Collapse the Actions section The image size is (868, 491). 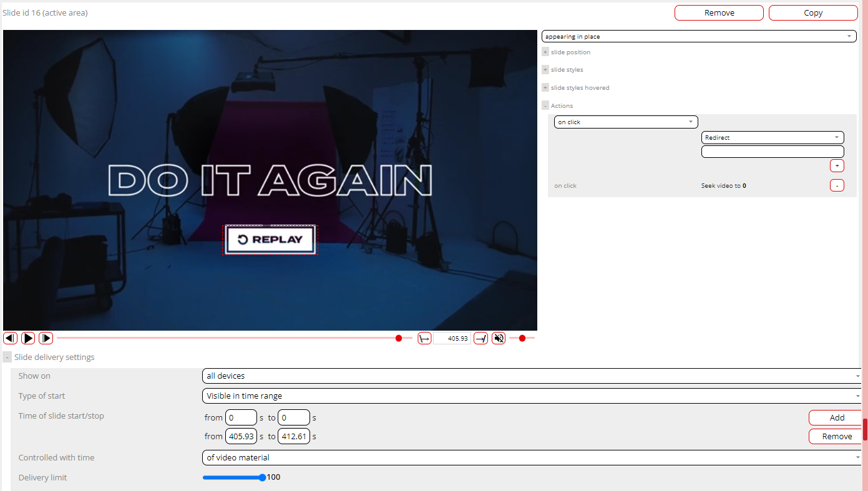pos(545,106)
